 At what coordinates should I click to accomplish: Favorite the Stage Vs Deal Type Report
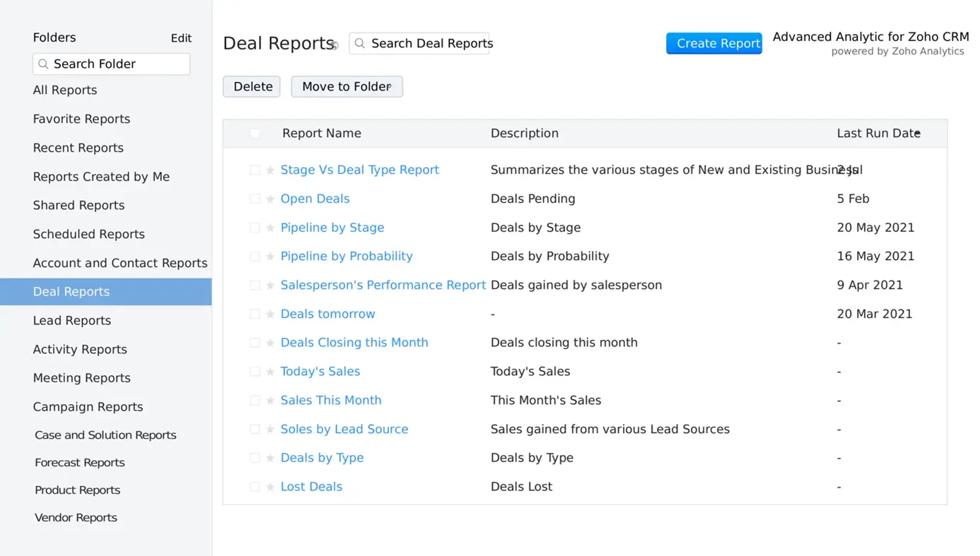pos(270,170)
